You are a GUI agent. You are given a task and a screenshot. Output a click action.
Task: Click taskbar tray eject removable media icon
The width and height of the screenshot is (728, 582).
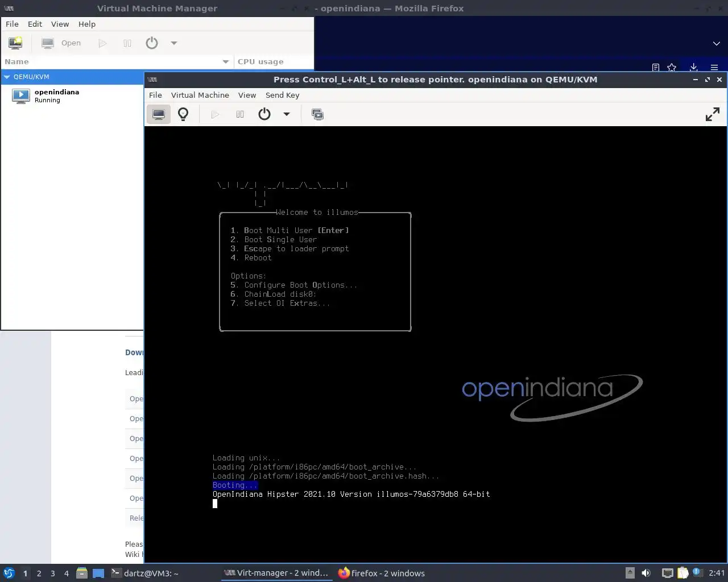630,573
